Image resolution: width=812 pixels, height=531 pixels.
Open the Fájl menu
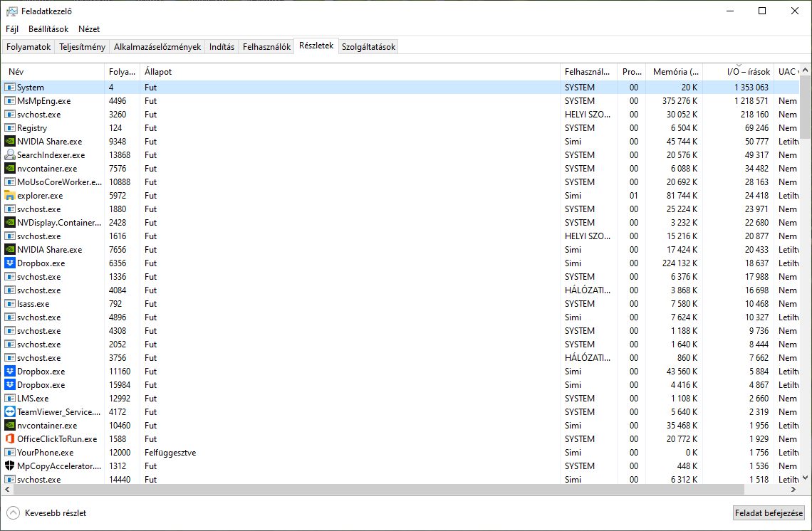pos(12,29)
